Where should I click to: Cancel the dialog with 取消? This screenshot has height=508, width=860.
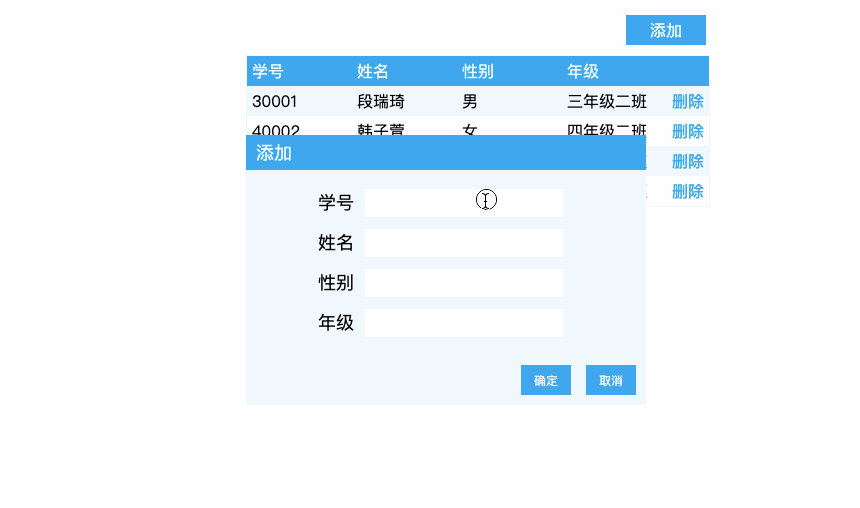tap(610, 380)
